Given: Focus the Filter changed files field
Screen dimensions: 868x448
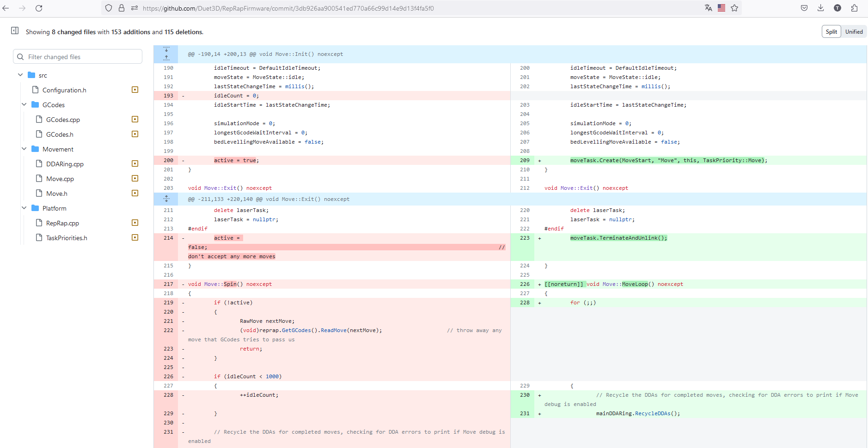Looking at the screenshot, I should coord(78,57).
